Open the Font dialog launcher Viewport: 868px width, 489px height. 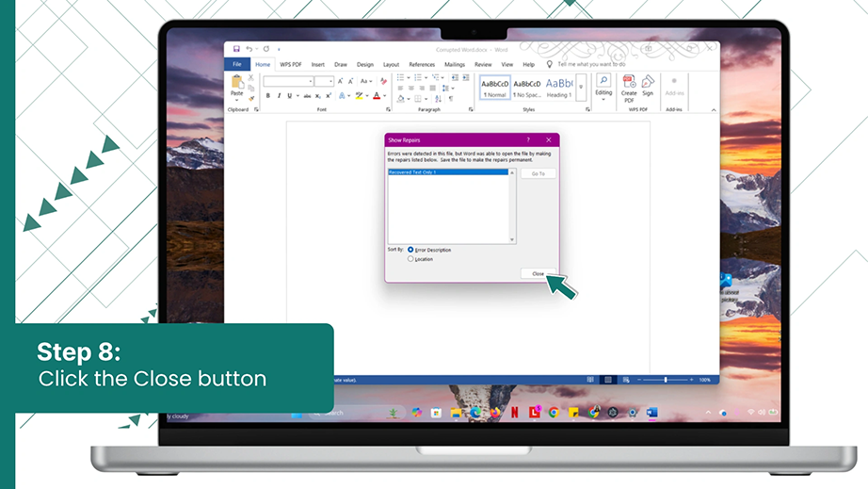(x=388, y=109)
